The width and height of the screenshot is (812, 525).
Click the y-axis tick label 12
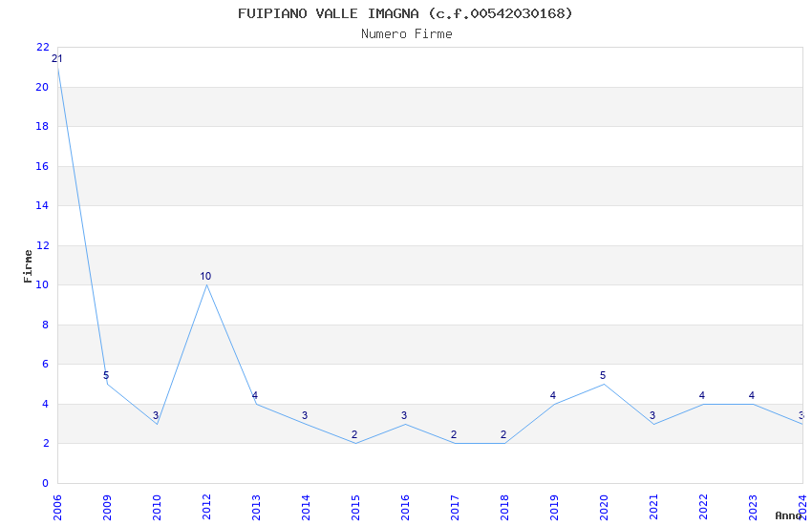42,245
